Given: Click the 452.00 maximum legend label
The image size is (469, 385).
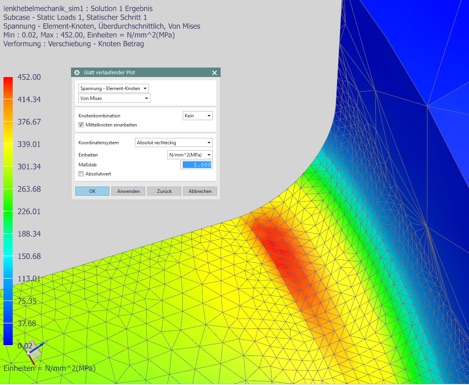Looking at the screenshot, I should [x=29, y=77].
